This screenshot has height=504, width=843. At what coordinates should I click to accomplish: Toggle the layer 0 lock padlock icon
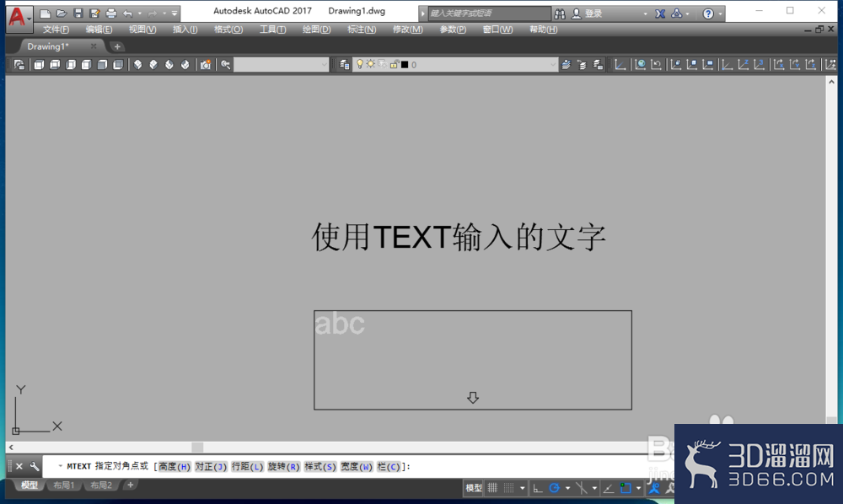[394, 65]
